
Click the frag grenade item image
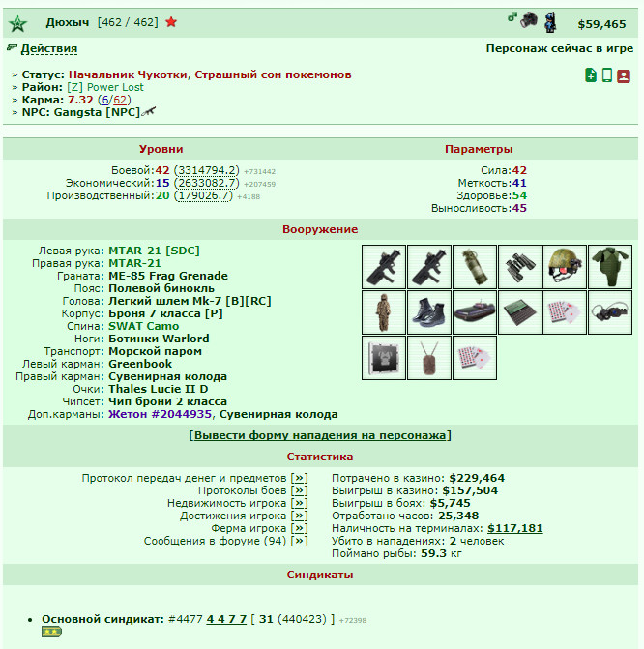click(475, 267)
